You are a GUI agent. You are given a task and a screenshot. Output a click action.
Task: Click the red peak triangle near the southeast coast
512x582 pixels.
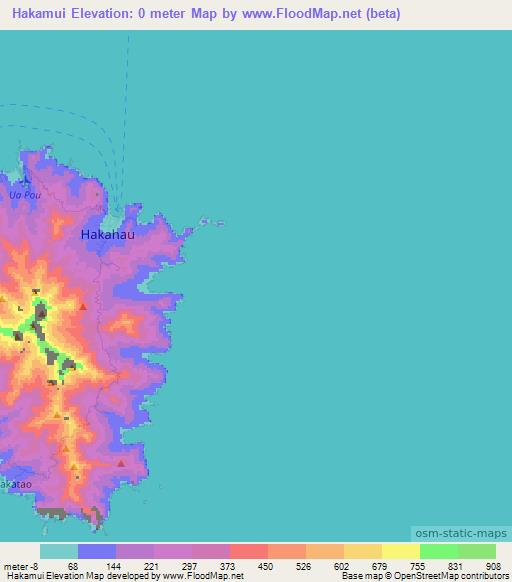click(x=121, y=463)
